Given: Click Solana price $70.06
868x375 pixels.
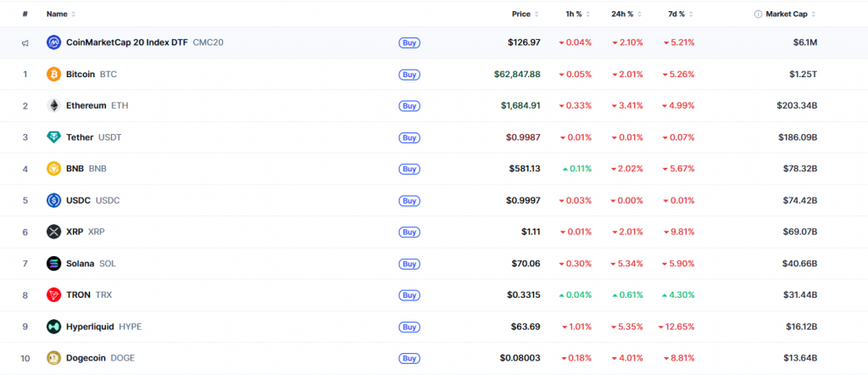Looking at the screenshot, I should coord(526,263).
